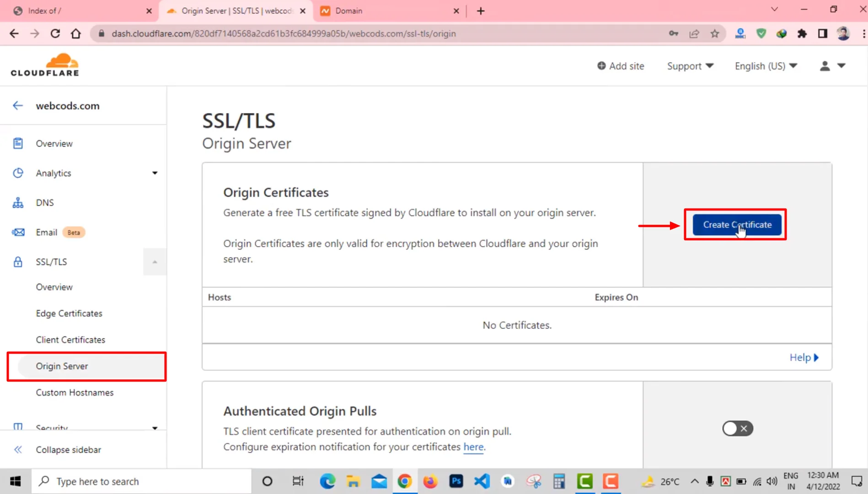Open the Mail app from the taskbar
Viewport: 868px width, 494px height.
click(379, 481)
